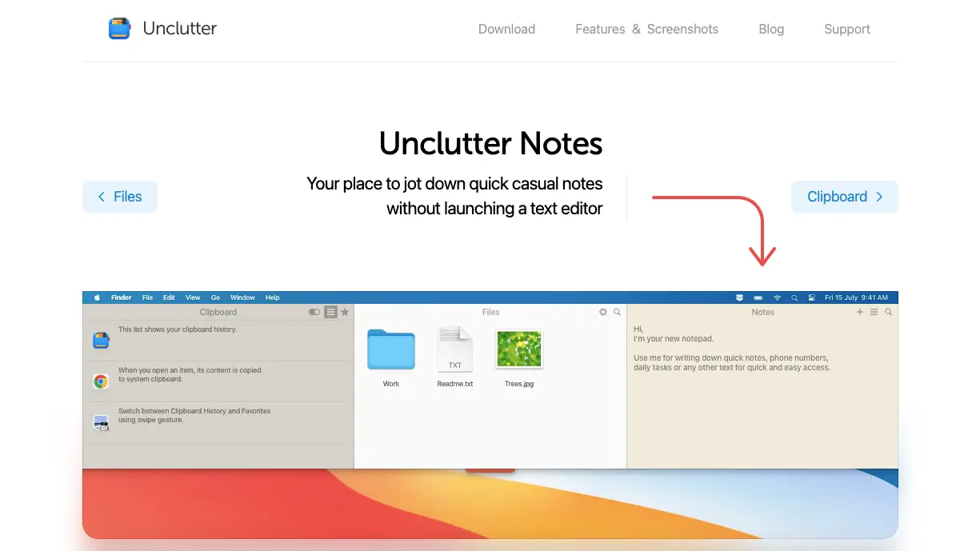Click the Chrome icon clipboard entry
Image resolution: width=980 pixels, height=551 pixels.
[101, 381]
